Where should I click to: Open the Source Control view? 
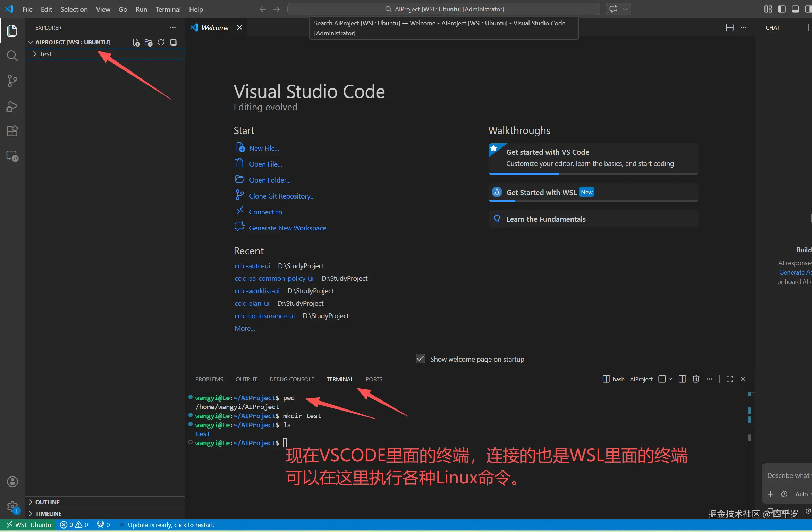click(12, 81)
